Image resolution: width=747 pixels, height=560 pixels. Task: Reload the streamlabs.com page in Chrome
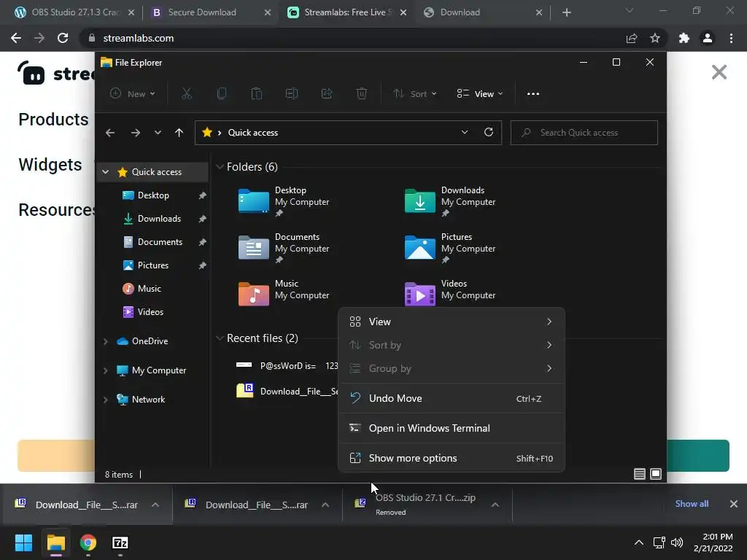click(x=63, y=38)
